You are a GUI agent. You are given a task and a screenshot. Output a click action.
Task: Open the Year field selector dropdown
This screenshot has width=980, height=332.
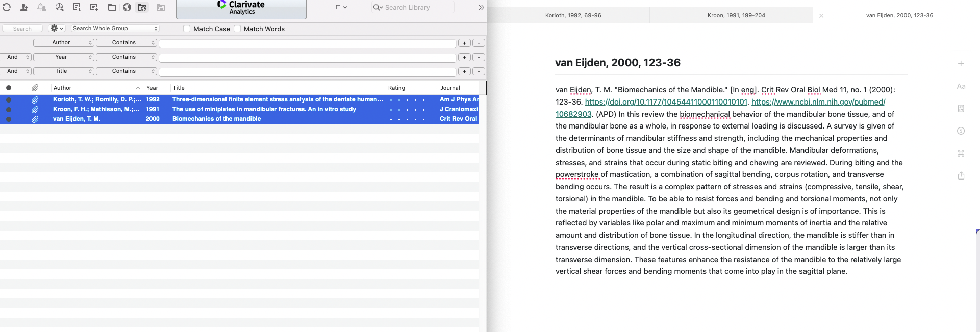click(64, 57)
